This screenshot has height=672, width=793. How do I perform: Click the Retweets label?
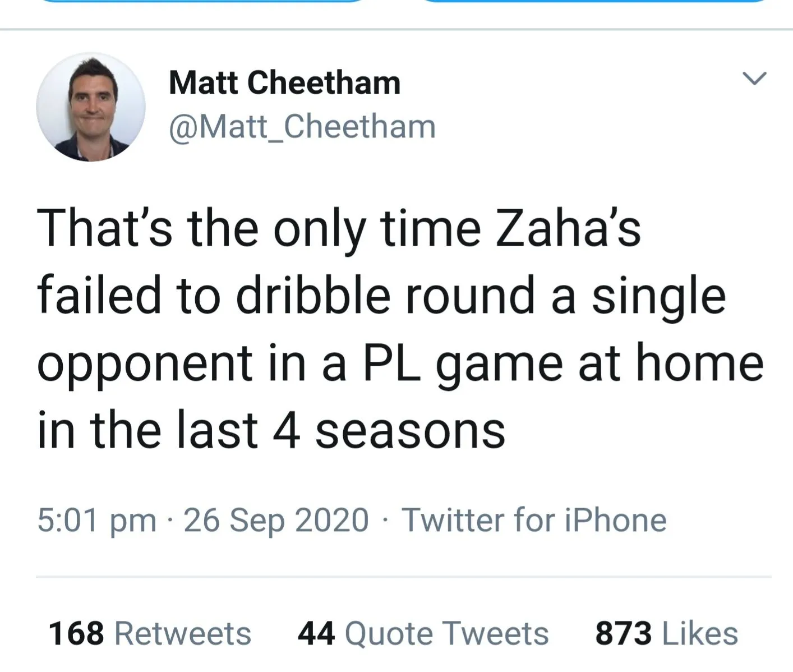click(x=183, y=633)
